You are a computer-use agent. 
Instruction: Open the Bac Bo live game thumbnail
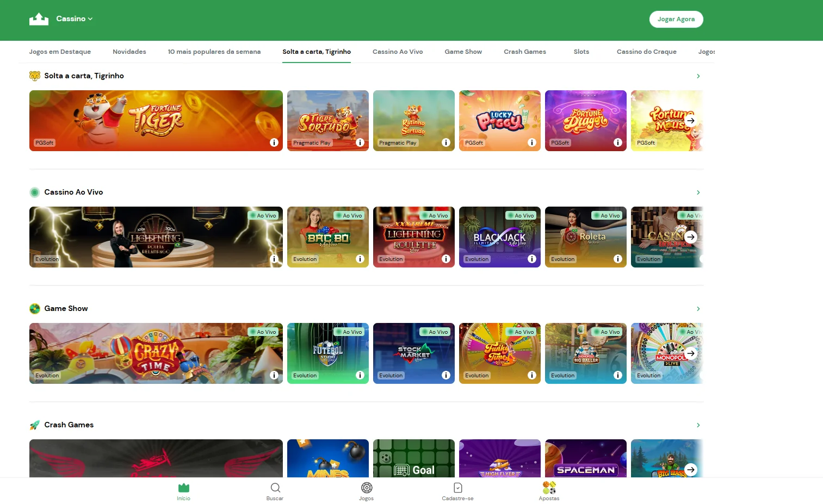(328, 237)
